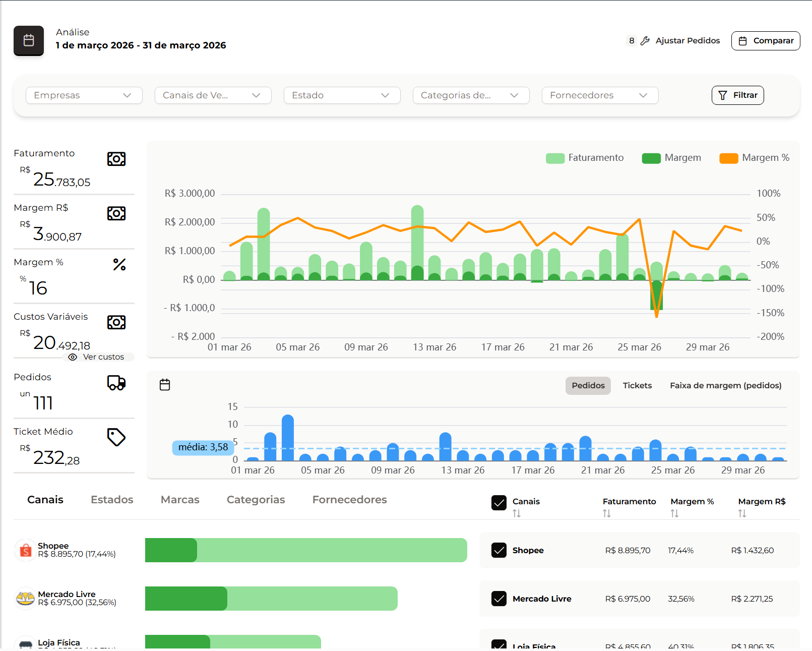812x651 pixels.
Task: Sort by Faturamento column arrows
Action: pyautogui.click(x=607, y=513)
